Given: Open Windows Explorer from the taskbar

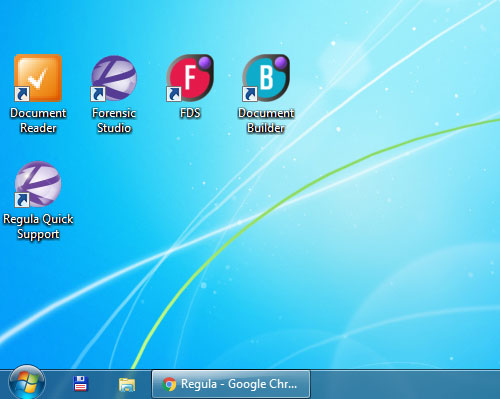Looking at the screenshot, I should point(127,385).
